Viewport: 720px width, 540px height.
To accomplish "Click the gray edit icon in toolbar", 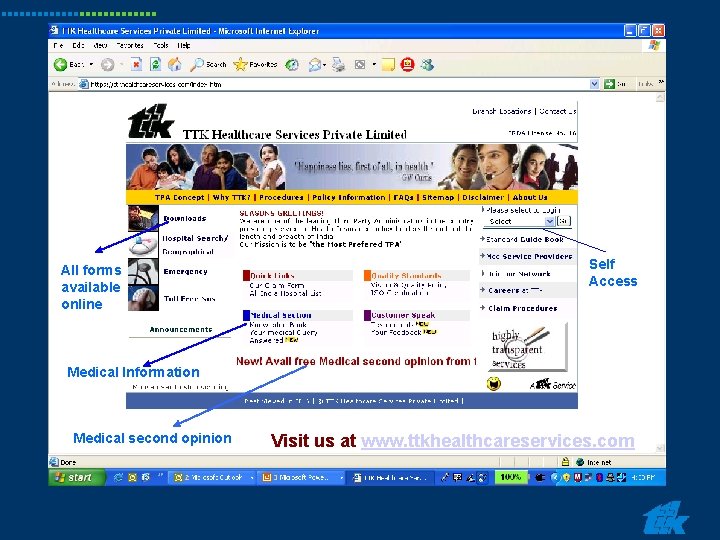I will (x=360, y=65).
